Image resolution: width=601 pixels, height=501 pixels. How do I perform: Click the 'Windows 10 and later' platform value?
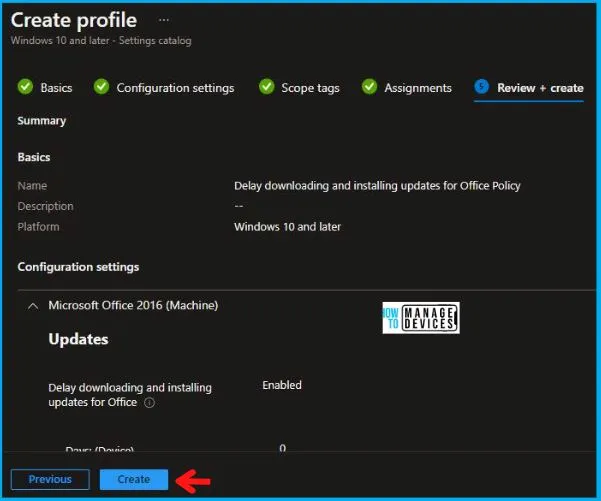click(x=287, y=227)
